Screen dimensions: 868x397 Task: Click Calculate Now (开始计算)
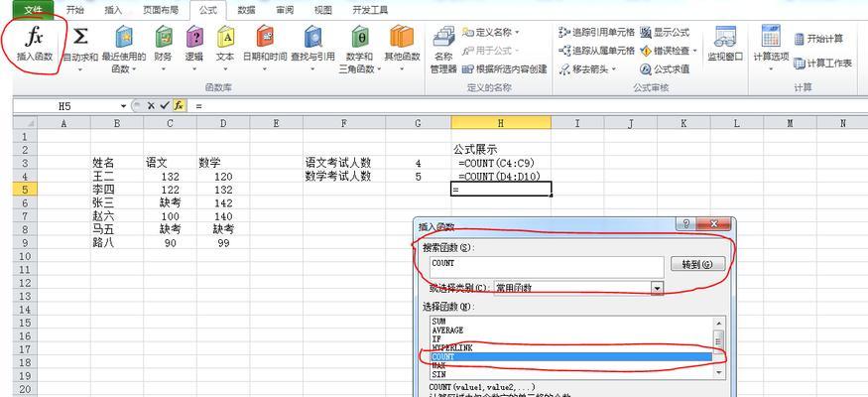[x=818, y=39]
